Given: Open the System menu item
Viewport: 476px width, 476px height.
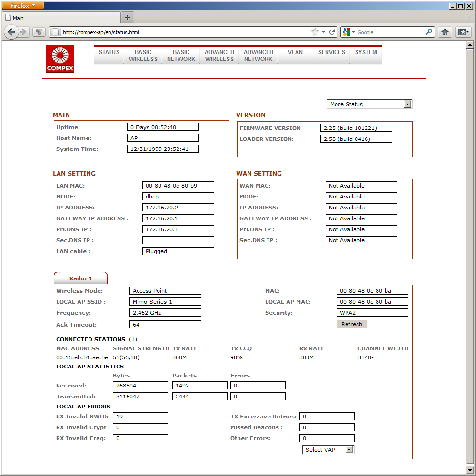Looking at the screenshot, I should click(x=366, y=52).
